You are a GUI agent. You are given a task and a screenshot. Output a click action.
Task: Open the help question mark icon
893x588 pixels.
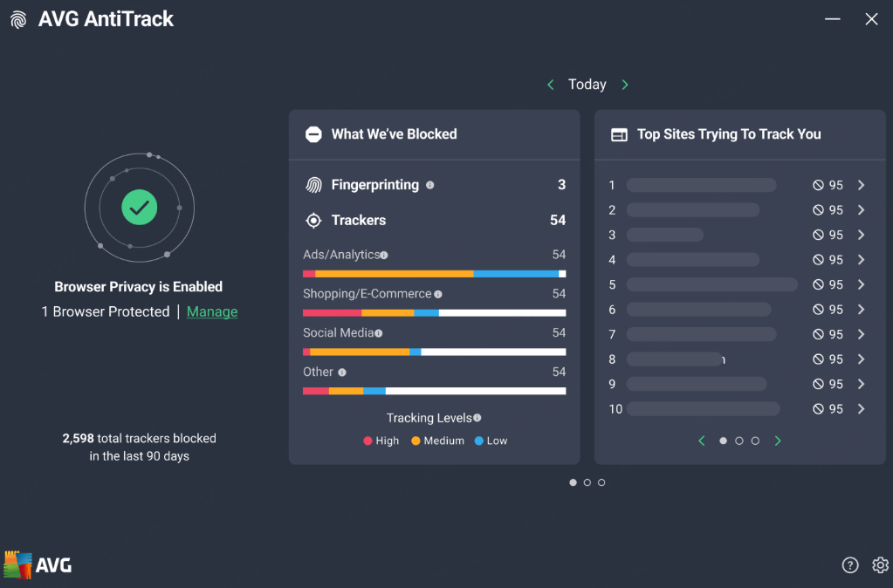pos(850,564)
